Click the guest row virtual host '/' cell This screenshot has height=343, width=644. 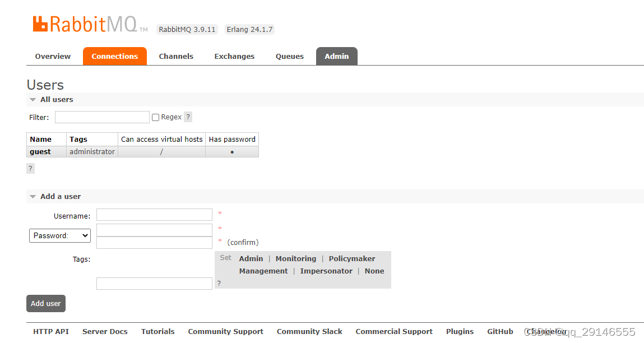coord(162,151)
